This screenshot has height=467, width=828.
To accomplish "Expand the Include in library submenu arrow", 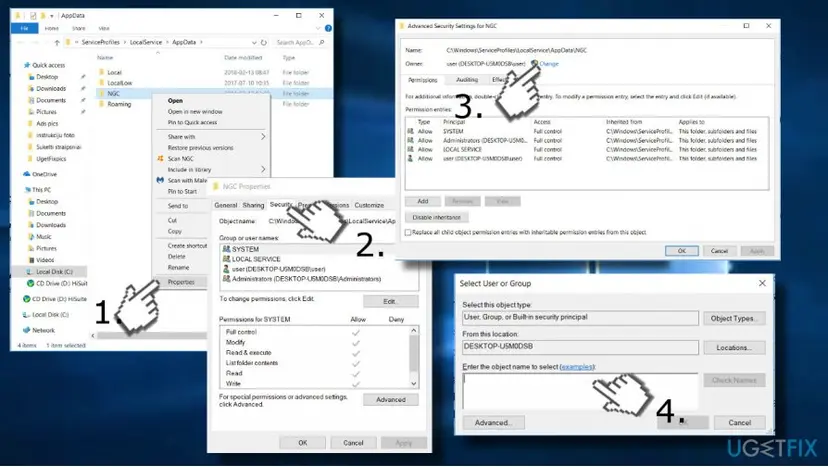I will (x=263, y=169).
